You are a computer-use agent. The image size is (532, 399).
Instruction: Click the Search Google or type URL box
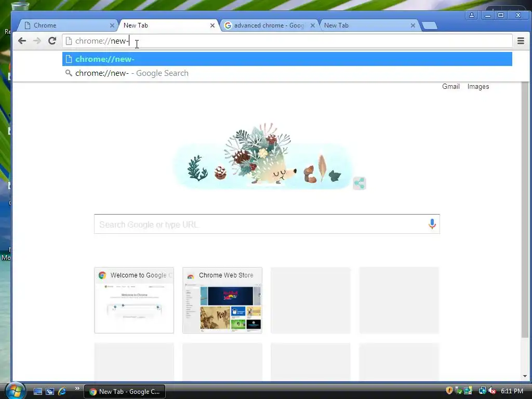click(x=267, y=224)
